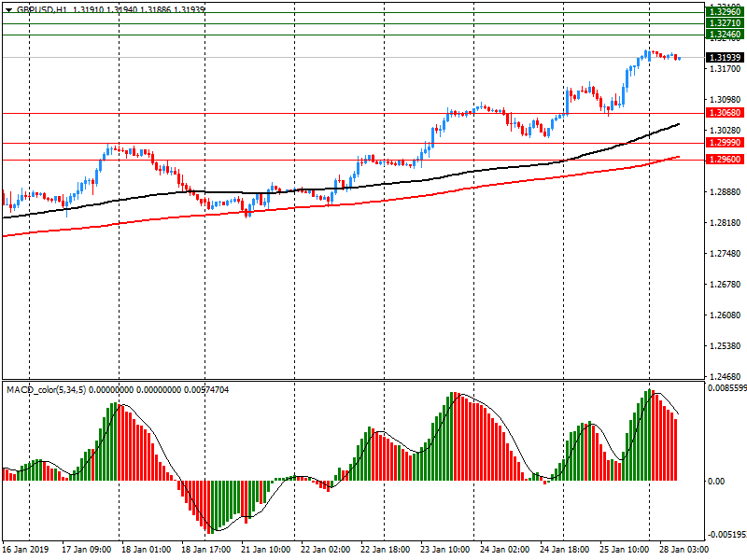The width and height of the screenshot is (747, 560).
Task: Select the 1.32460 green level price label
Action: [x=725, y=35]
